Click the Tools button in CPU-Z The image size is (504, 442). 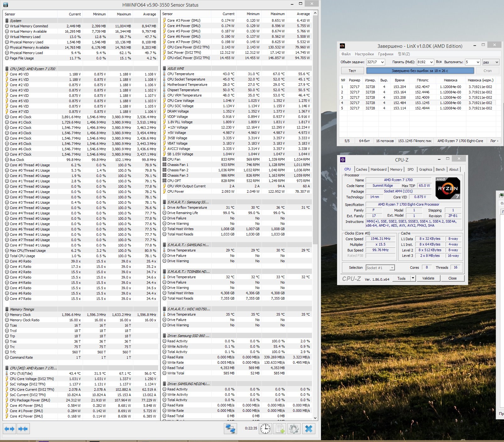pos(401,278)
